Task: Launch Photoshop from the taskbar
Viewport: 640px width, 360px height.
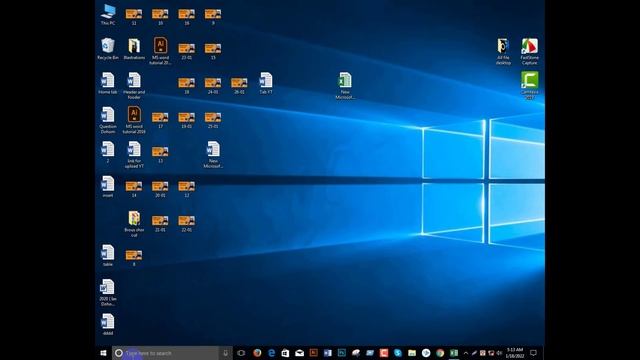Action: (342, 353)
